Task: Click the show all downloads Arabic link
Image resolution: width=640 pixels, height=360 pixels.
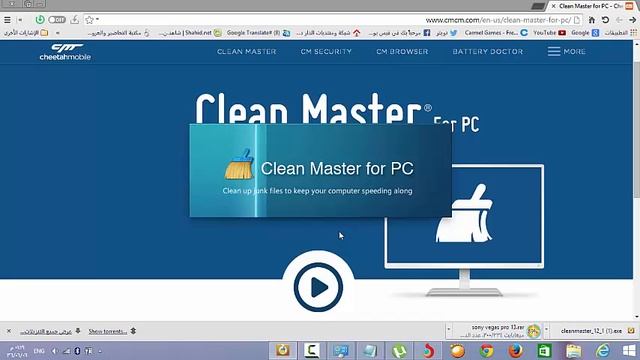Action: pyautogui.click(x=46, y=331)
